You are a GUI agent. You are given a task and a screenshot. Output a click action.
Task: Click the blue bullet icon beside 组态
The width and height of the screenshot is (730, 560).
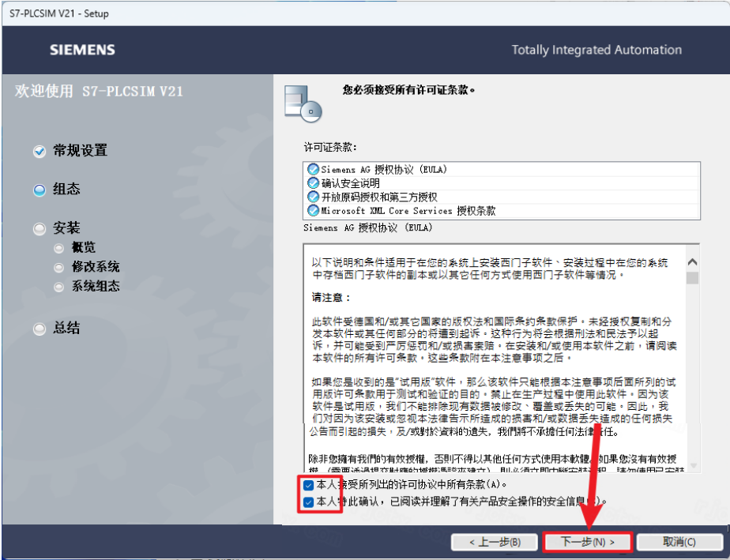(40, 190)
